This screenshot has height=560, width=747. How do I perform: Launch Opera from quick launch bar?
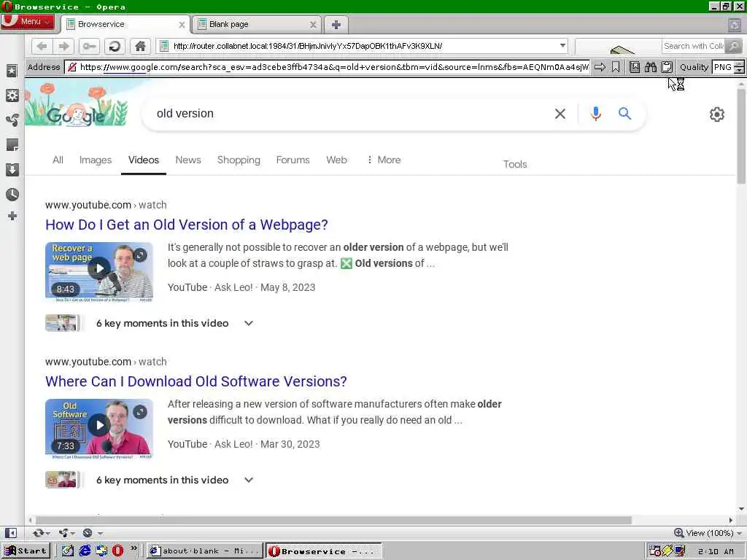click(x=117, y=551)
